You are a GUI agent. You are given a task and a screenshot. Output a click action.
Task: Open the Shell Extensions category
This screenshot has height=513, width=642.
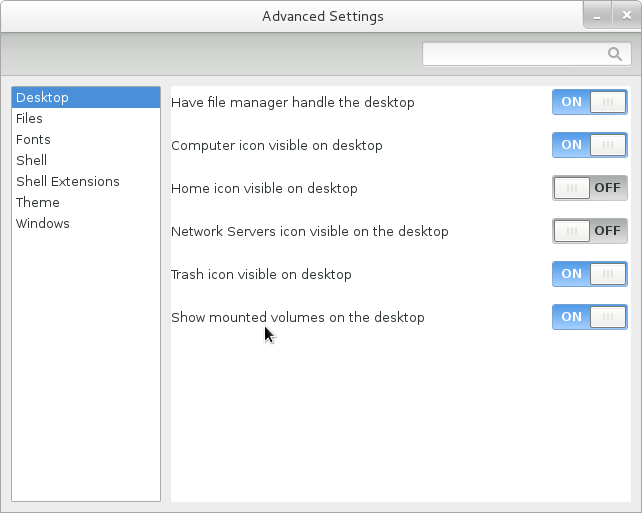[x=86, y=181]
